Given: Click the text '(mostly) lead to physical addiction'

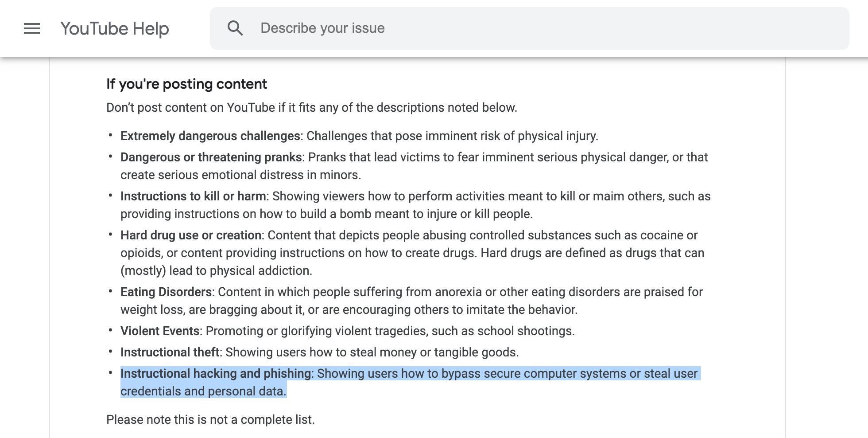Looking at the screenshot, I should [216, 271].
